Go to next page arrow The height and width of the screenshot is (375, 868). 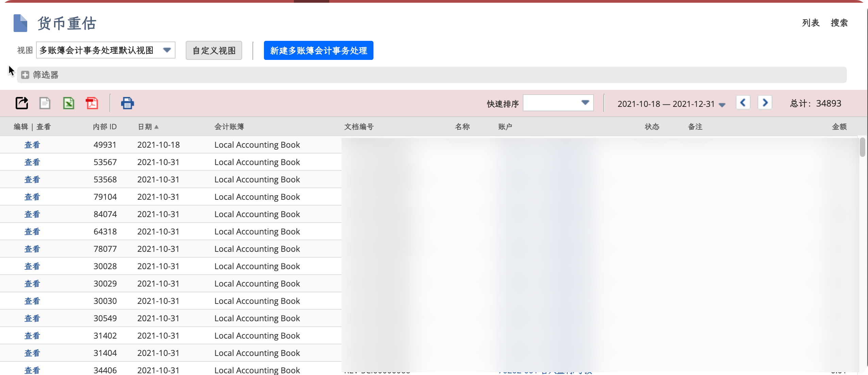point(765,103)
